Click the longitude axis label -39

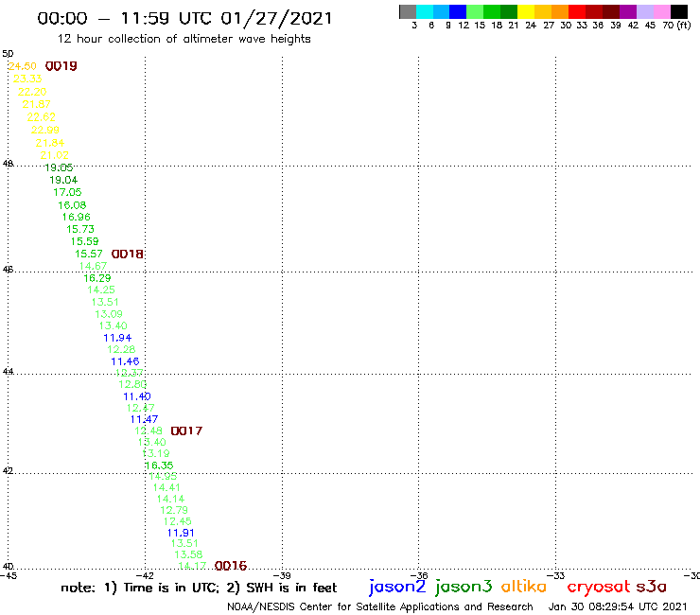[x=282, y=576]
